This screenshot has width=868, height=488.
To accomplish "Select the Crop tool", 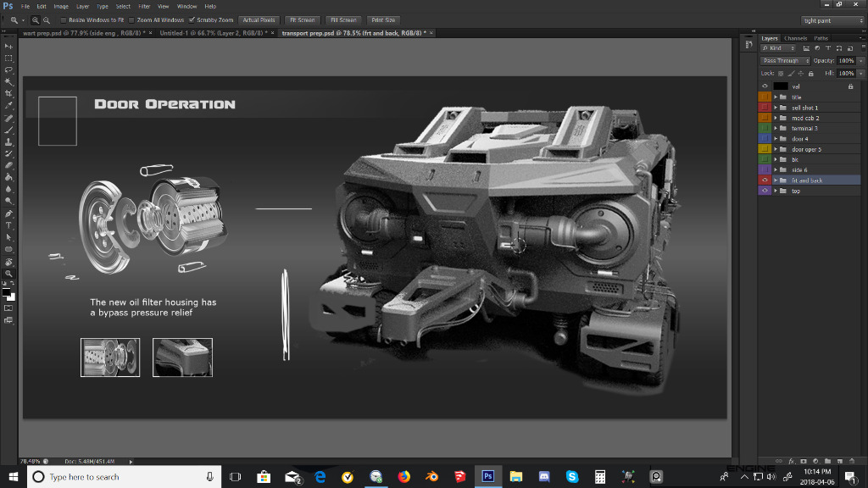I will click(x=8, y=94).
